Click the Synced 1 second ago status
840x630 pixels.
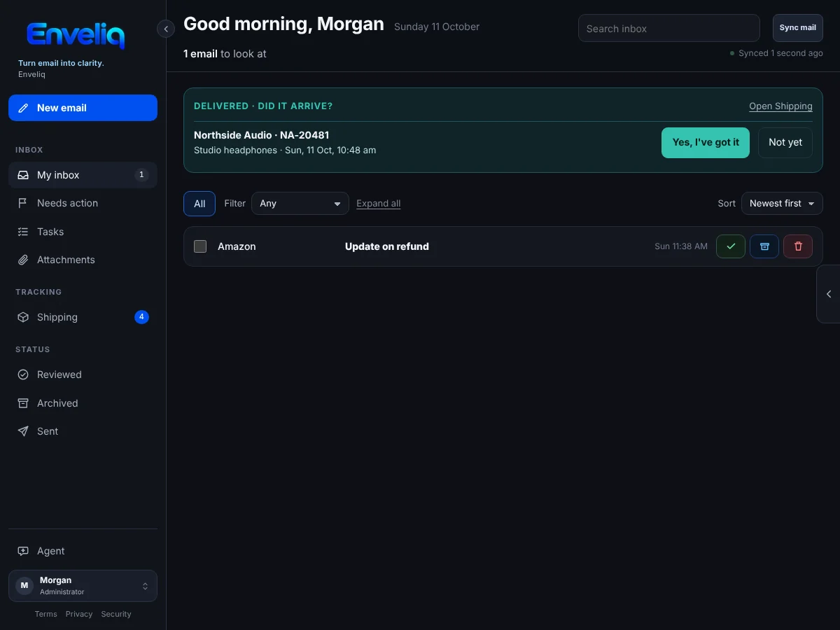776,53
